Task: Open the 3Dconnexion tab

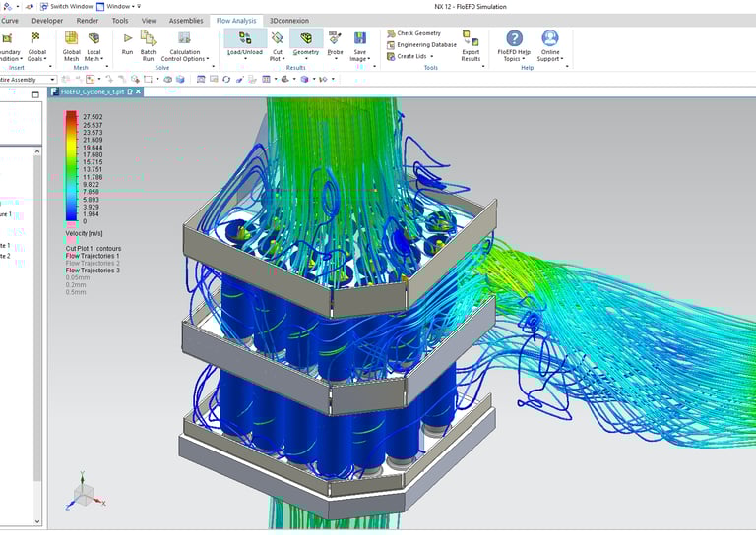Action: pos(289,21)
